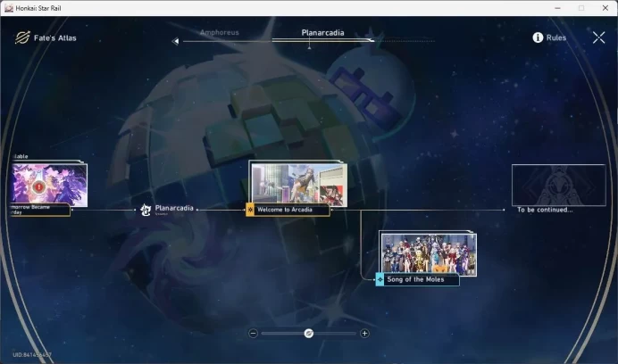Image resolution: width=618 pixels, height=364 pixels.
Task: Zoom out with the minus button
Action: tap(254, 334)
